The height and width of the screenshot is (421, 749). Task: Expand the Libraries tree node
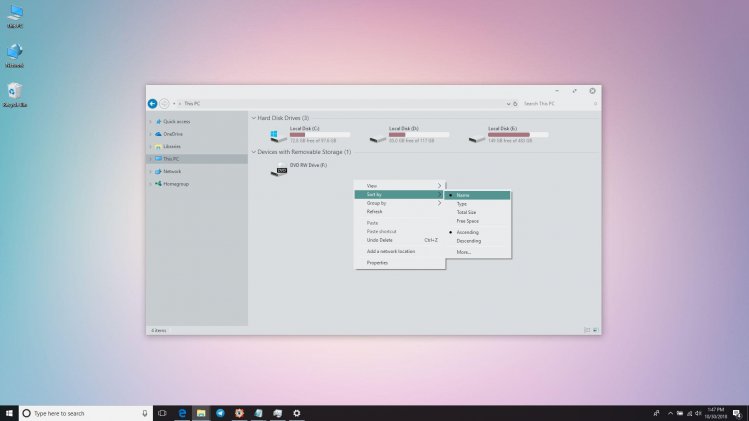pyautogui.click(x=150, y=147)
